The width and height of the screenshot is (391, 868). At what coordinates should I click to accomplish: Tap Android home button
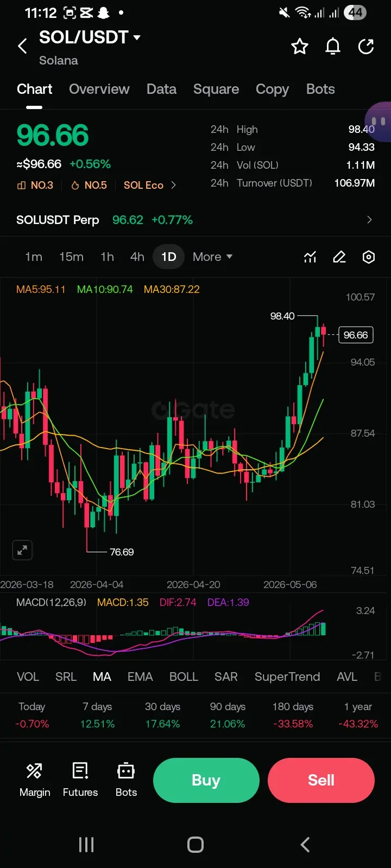pos(195,845)
